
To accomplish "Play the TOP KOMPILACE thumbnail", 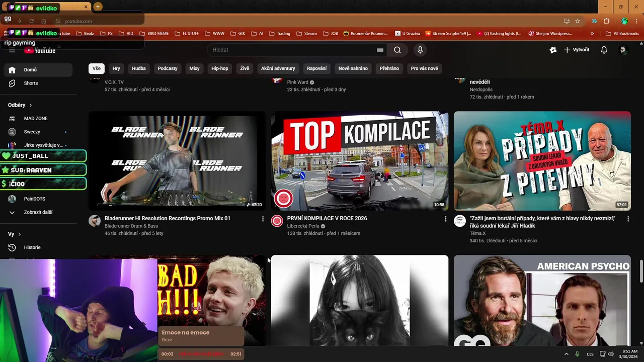I will tap(360, 161).
